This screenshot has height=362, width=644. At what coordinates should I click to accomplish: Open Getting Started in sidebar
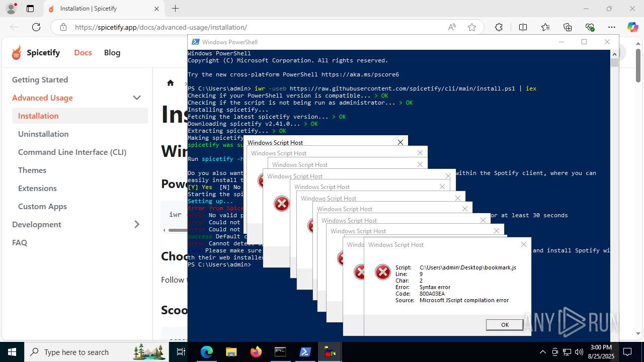pos(40,79)
